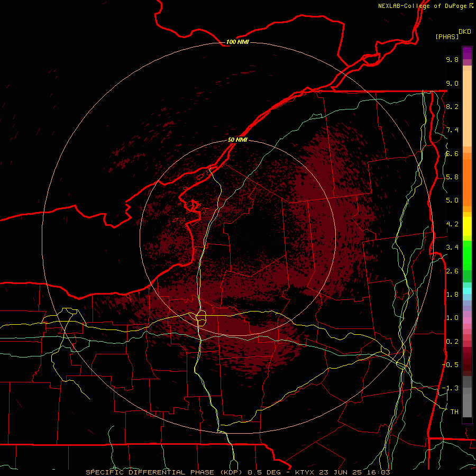Click the DKD label above the color scale
Image resolution: width=476 pixels, height=476 pixels.
click(465, 32)
